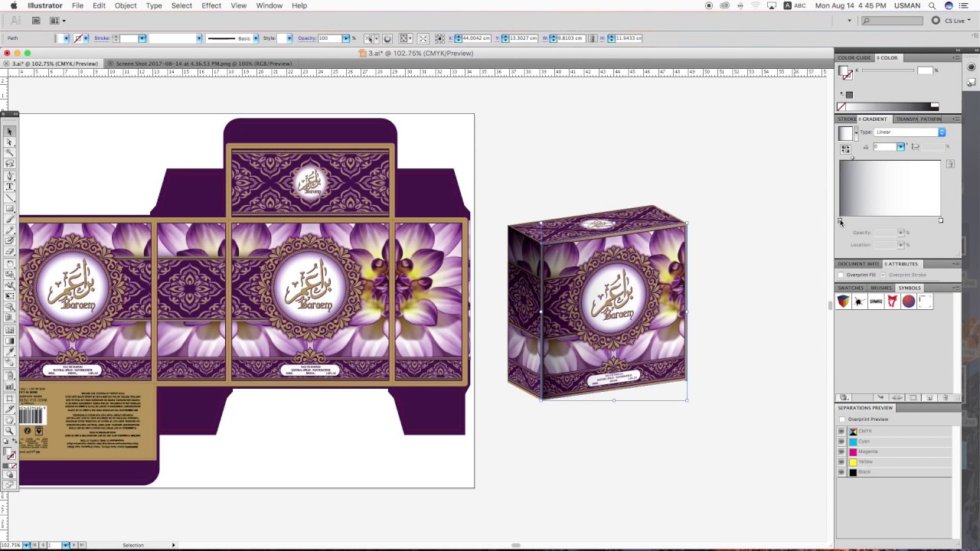This screenshot has width=980, height=551.
Task: Open the Color panel options menu
Action: pyautogui.click(x=956, y=58)
